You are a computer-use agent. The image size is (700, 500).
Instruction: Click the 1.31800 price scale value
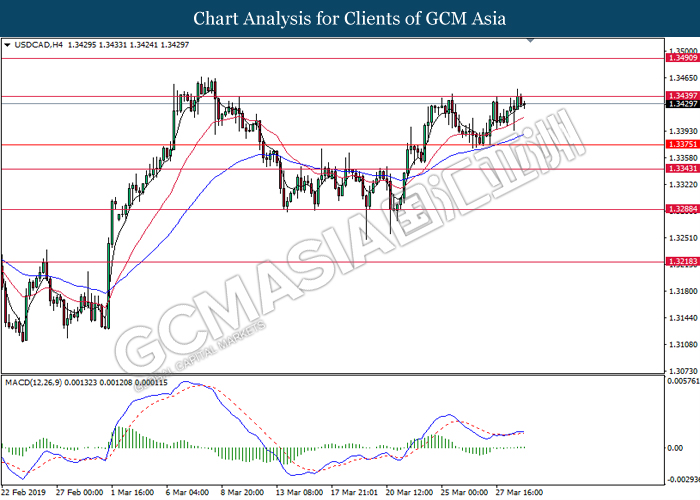pyautogui.click(x=683, y=291)
